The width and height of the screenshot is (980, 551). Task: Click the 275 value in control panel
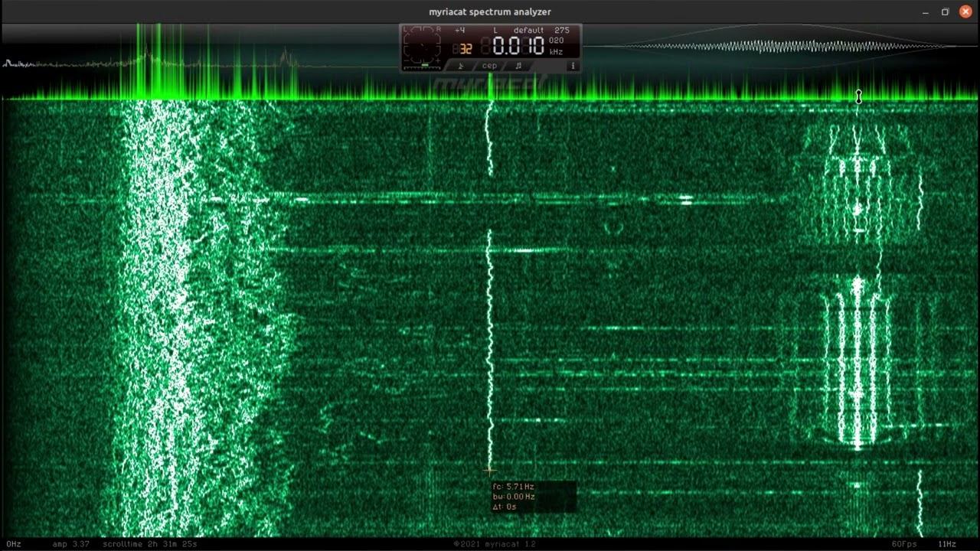click(562, 31)
